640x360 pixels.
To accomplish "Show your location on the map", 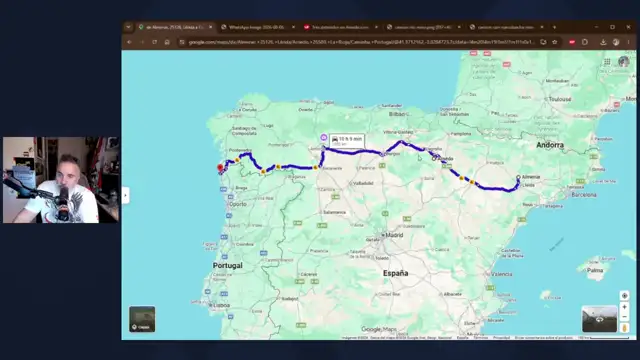I will pyautogui.click(x=624, y=296).
